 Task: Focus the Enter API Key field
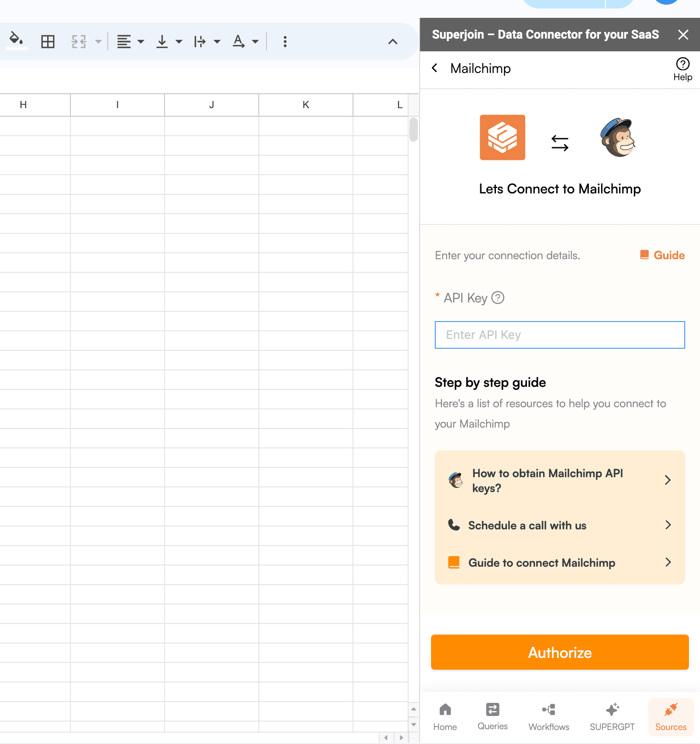560,335
